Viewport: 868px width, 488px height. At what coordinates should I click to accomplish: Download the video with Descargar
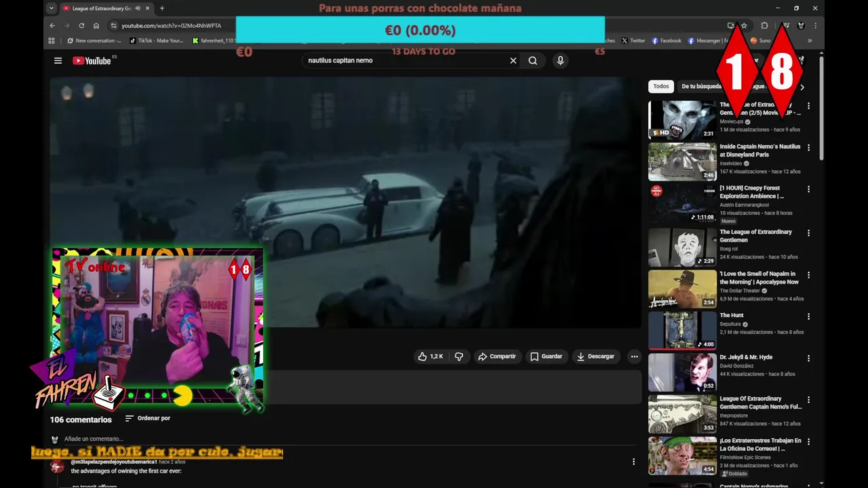coord(595,357)
